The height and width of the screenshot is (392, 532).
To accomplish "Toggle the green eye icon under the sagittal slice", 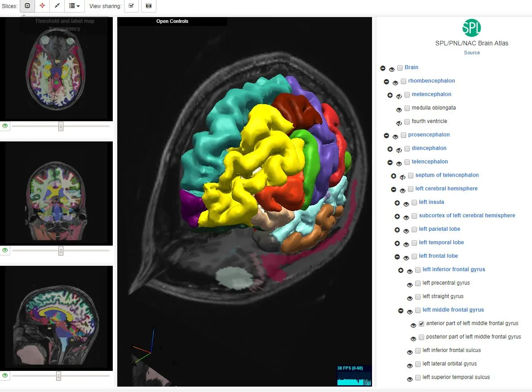I will click(5, 375).
